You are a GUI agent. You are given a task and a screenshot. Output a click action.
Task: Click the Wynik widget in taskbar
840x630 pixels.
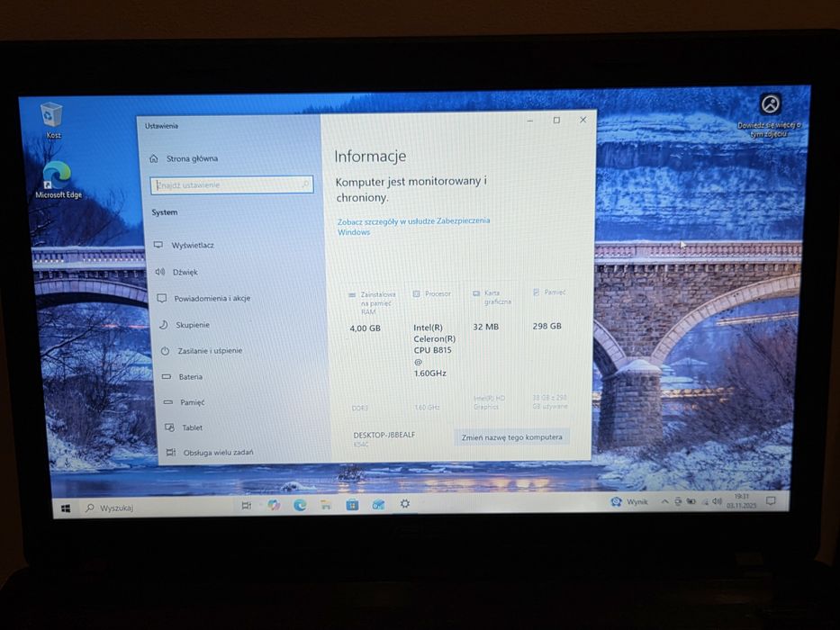coord(629,502)
